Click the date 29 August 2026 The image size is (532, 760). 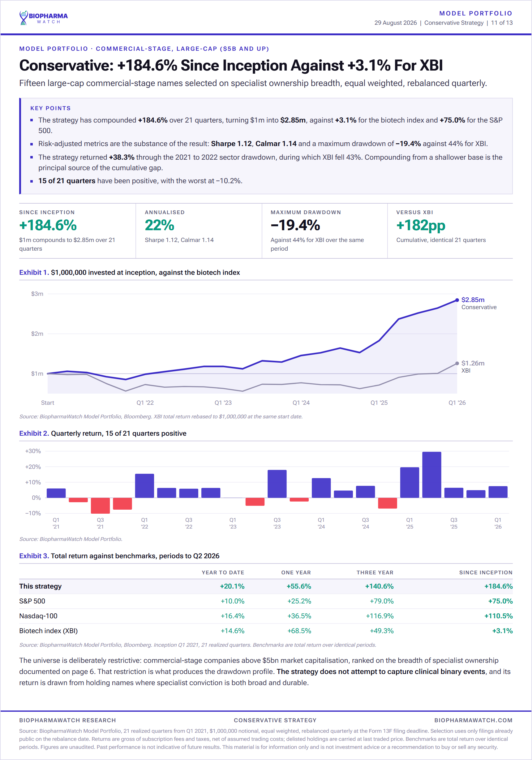coord(395,23)
